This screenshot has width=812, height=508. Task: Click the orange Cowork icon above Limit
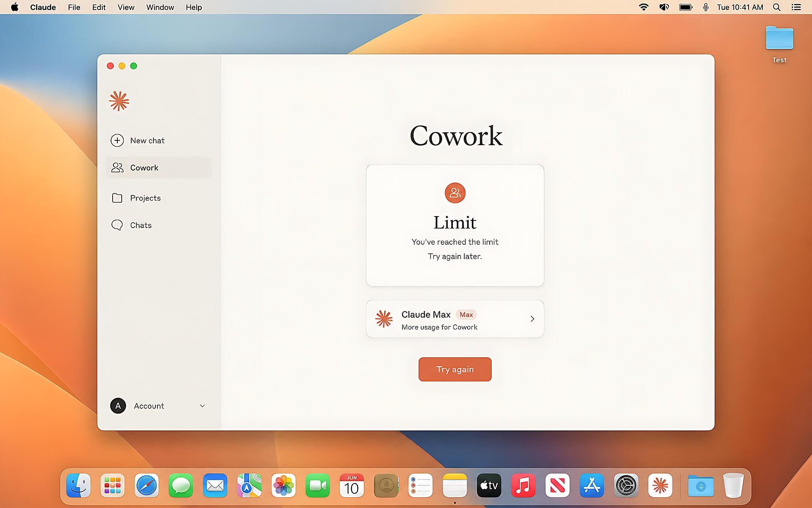point(455,193)
